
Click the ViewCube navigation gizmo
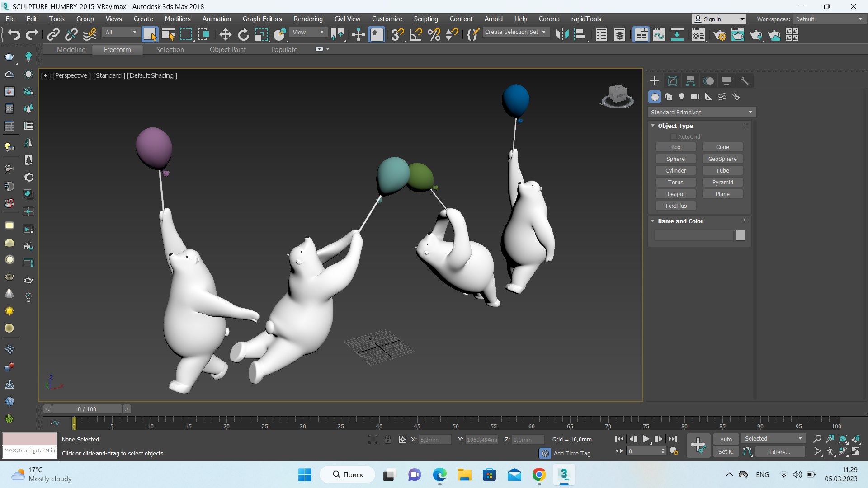(618, 96)
